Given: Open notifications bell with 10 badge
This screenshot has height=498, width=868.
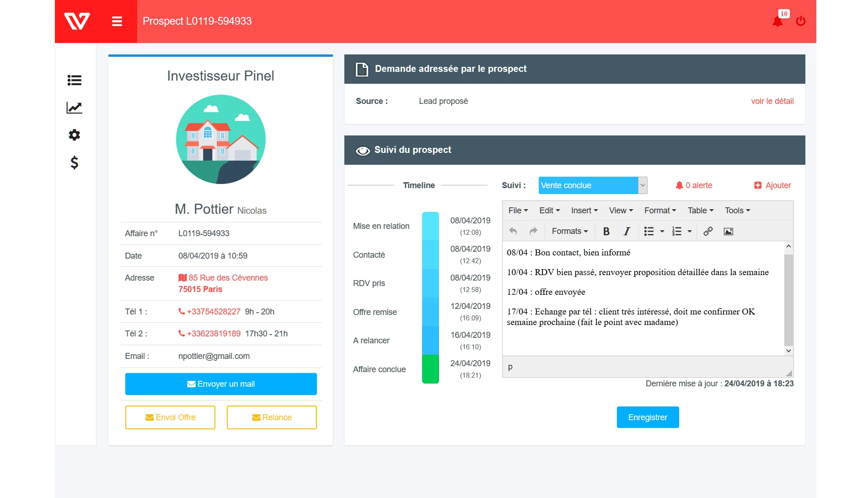Looking at the screenshot, I should 777,21.
